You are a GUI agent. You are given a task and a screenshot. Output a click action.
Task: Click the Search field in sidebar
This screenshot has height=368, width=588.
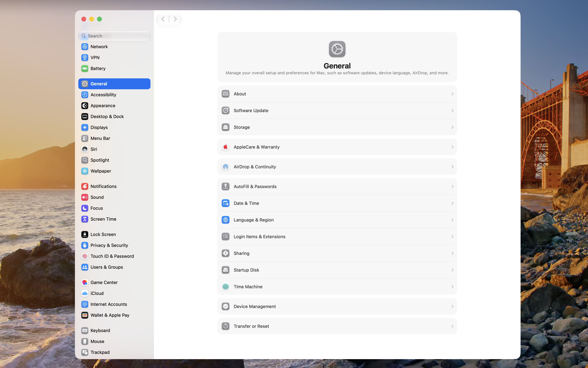(x=114, y=36)
